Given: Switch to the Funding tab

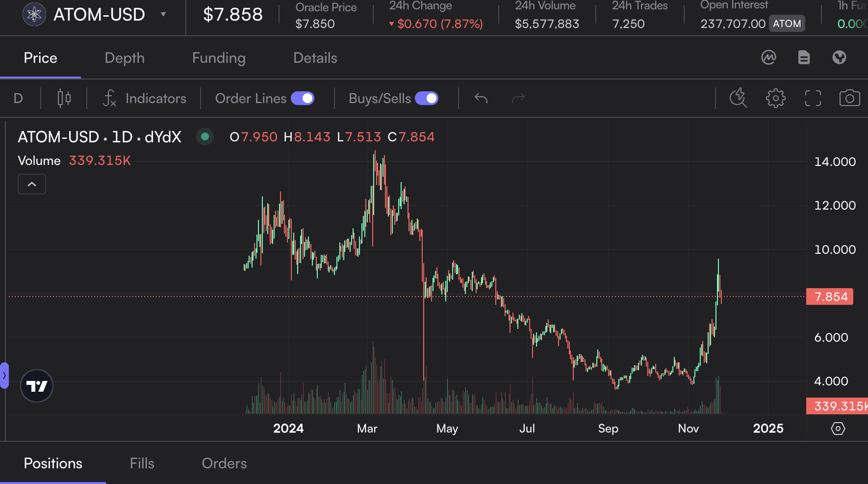Looking at the screenshot, I should (219, 58).
